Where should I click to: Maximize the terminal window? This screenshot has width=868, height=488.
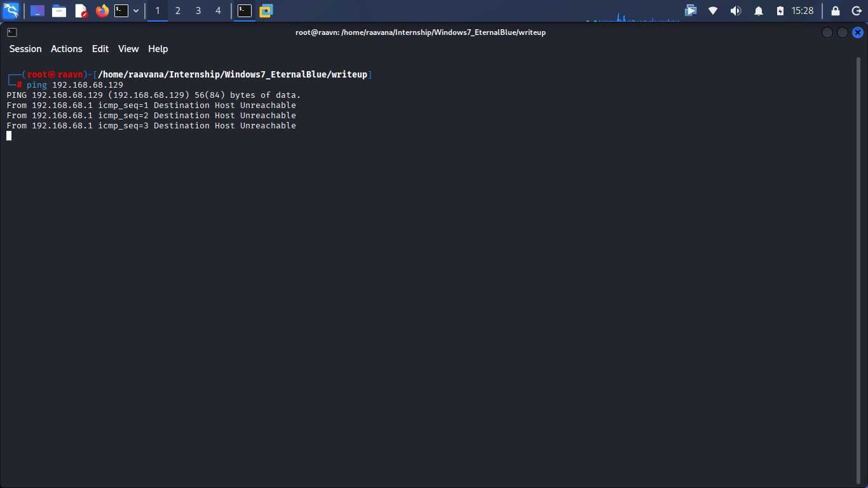click(x=843, y=32)
